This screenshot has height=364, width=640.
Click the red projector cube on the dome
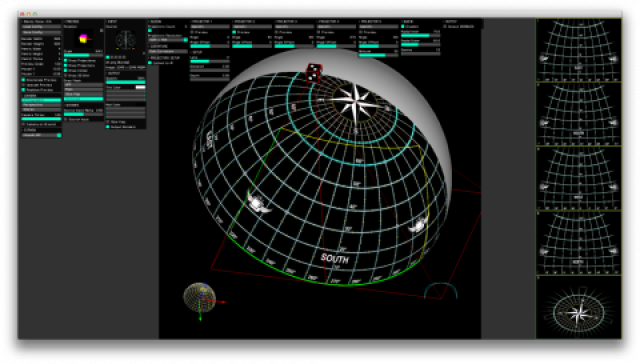click(313, 73)
